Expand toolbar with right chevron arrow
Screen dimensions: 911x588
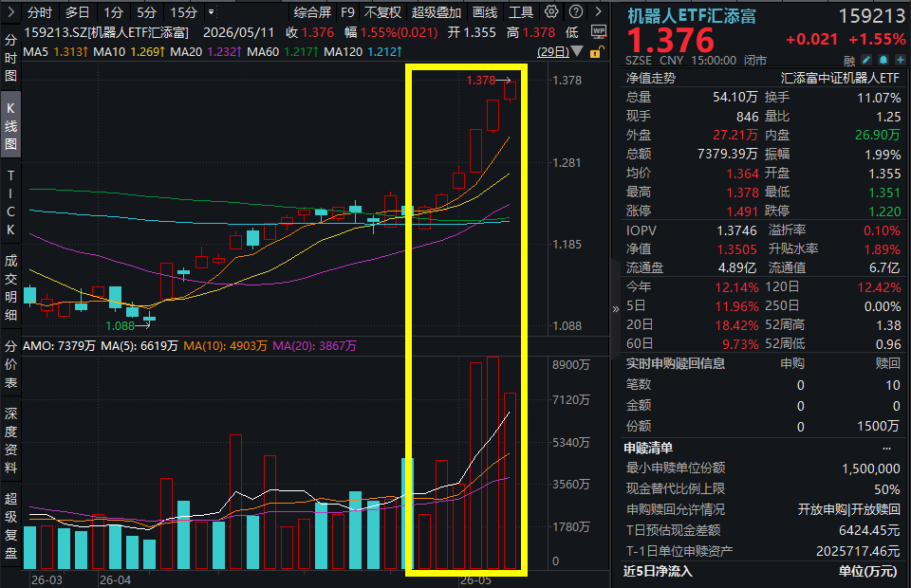599,11
